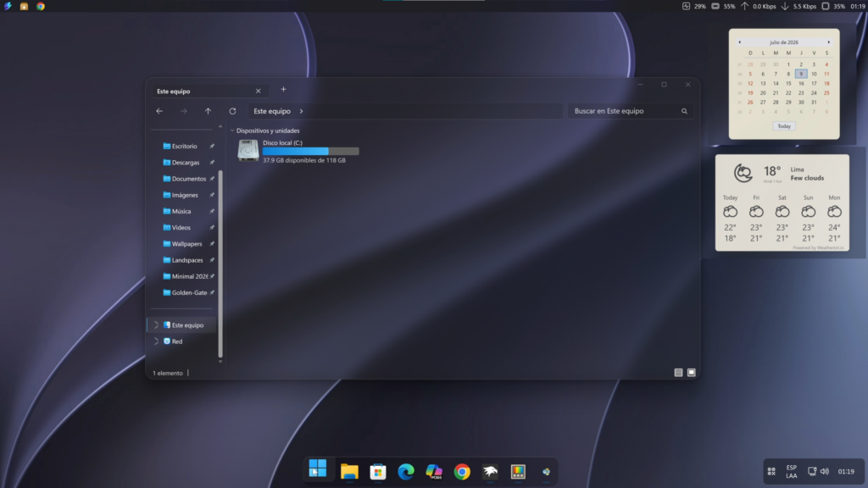Click the Sat forecast in weather widget

782,219
